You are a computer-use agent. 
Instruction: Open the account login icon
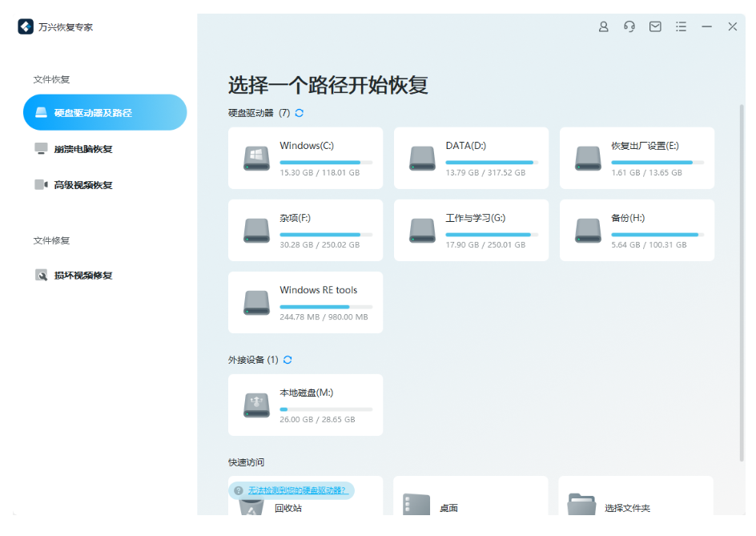(603, 26)
